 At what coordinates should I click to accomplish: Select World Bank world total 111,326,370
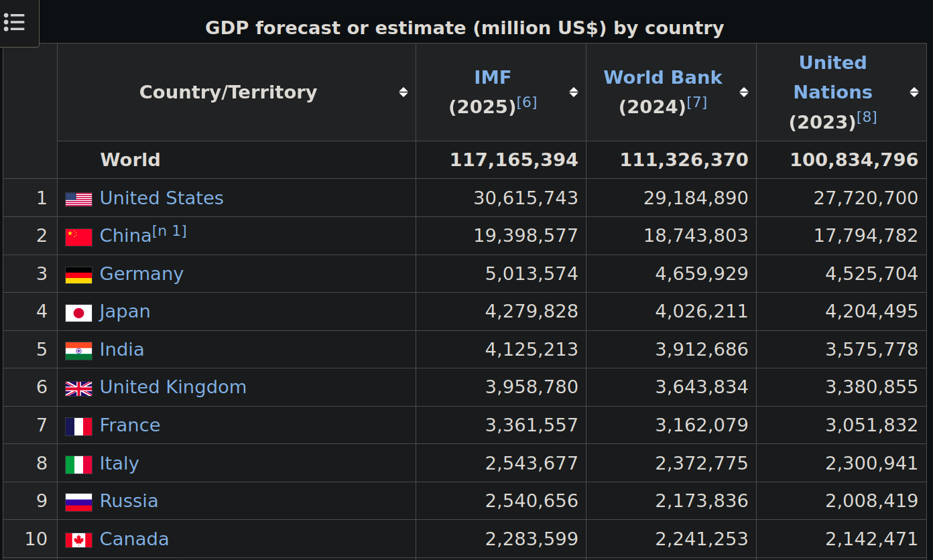coord(684,160)
